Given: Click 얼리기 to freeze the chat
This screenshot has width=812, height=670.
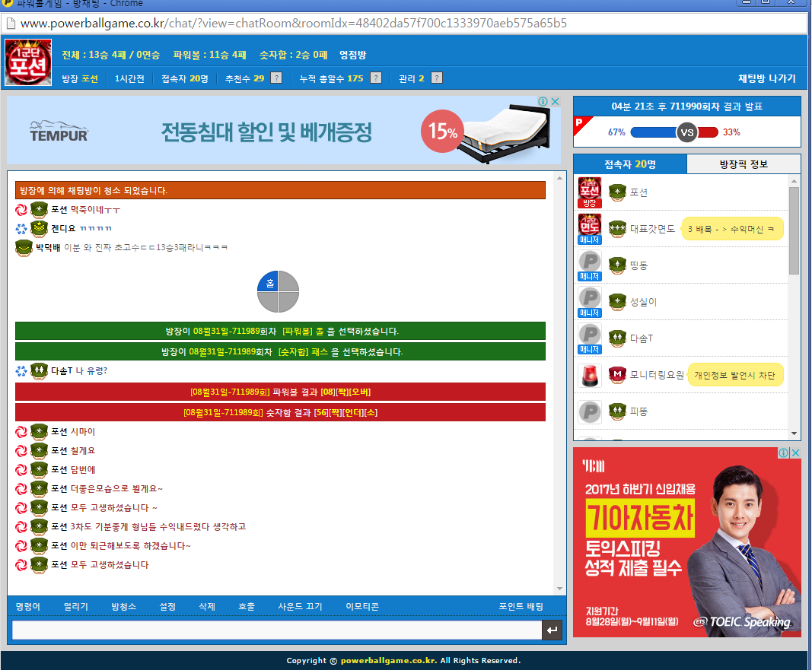Looking at the screenshot, I should point(75,606).
